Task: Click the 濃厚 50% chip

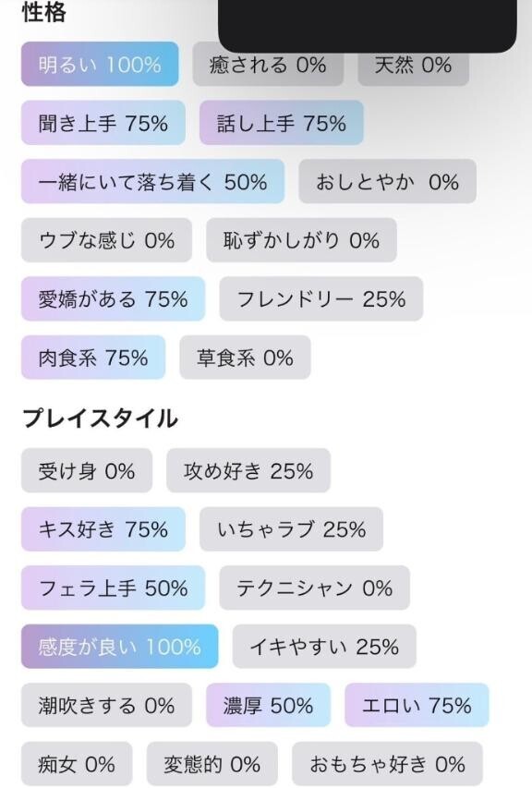Action: point(268,705)
